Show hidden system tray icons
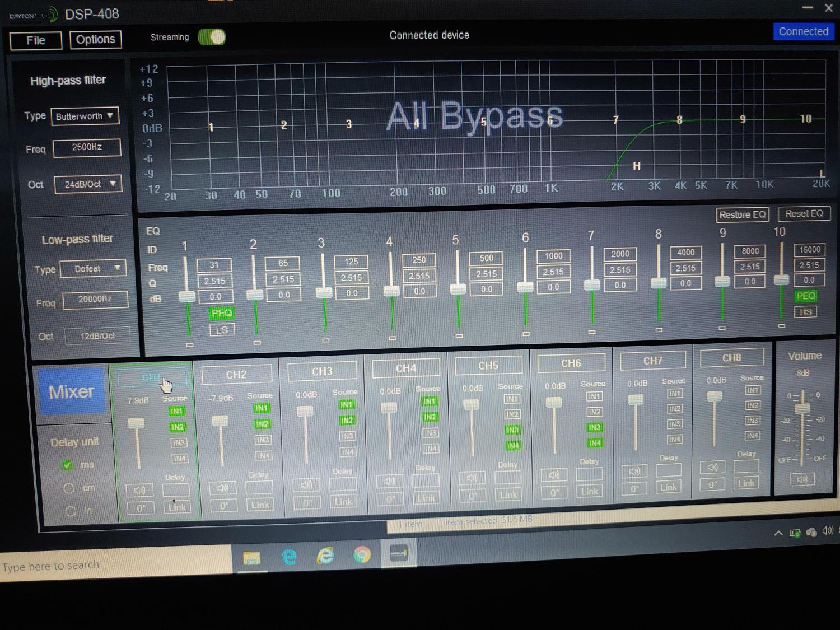Screen dimensions: 840x630 778,533
